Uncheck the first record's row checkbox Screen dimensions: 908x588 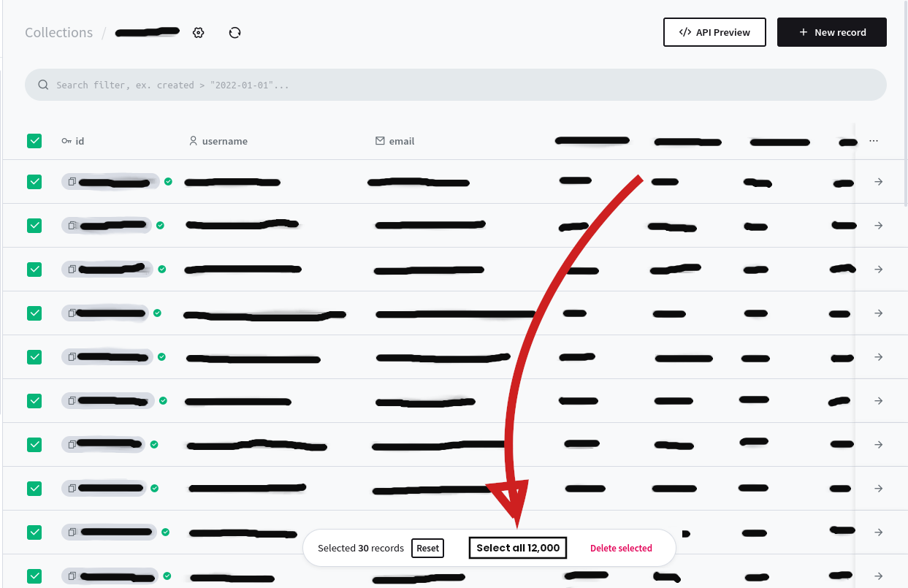34,181
